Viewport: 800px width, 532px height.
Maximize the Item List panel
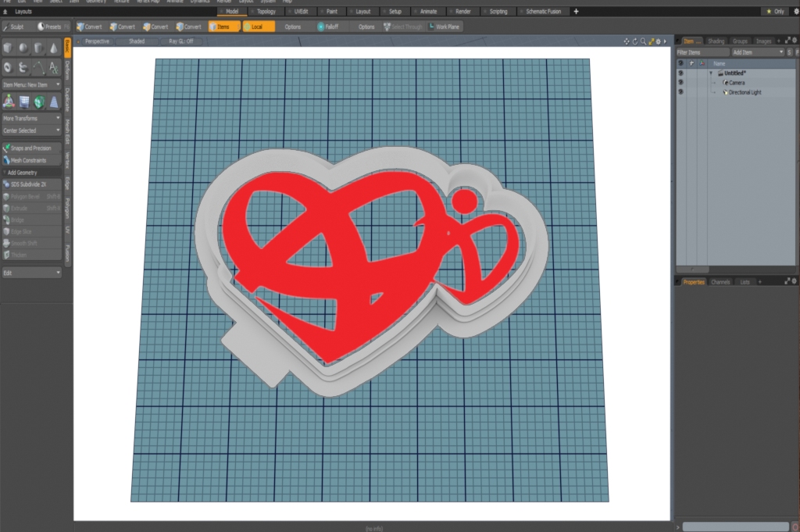787,41
